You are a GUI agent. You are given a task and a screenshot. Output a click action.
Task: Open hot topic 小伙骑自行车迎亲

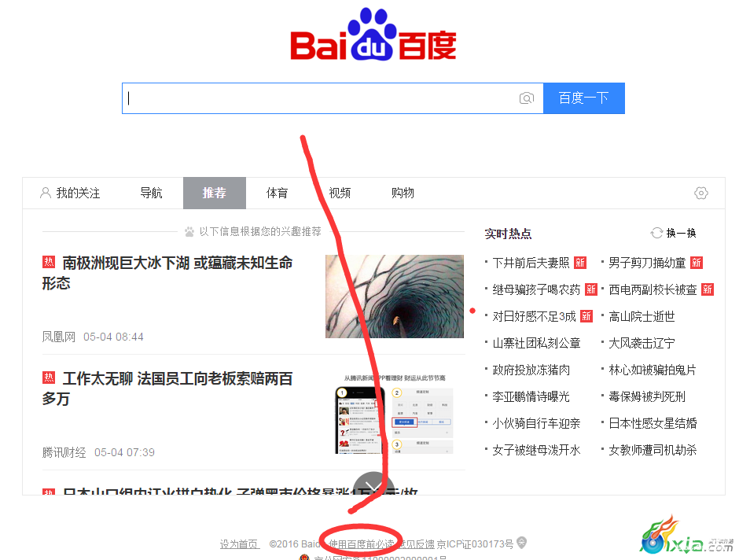click(x=536, y=423)
